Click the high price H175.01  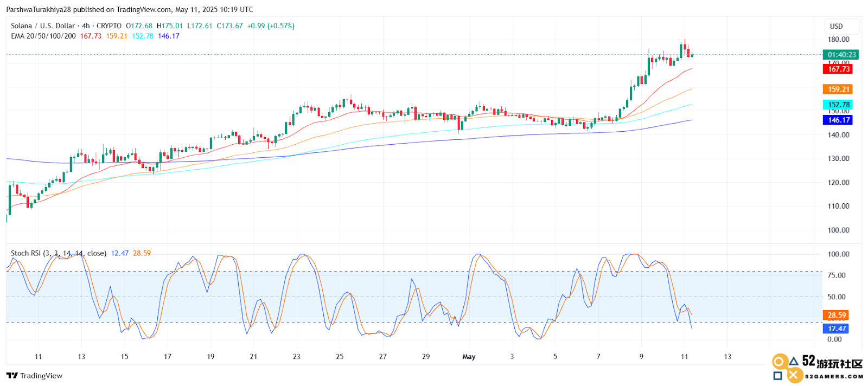pyautogui.click(x=170, y=26)
